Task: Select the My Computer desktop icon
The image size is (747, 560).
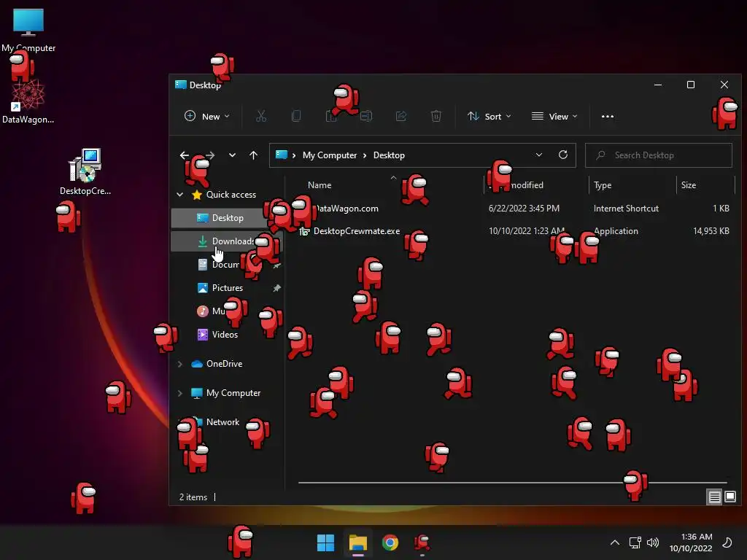Action: [x=28, y=29]
